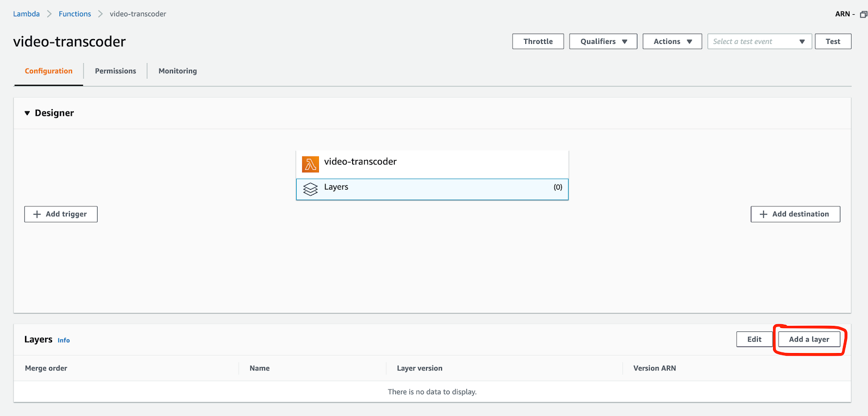Select the Layers (0) row in Designer
The width and height of the screenshot is (868, 416).
pyautogui.click(x=432, y=190)
